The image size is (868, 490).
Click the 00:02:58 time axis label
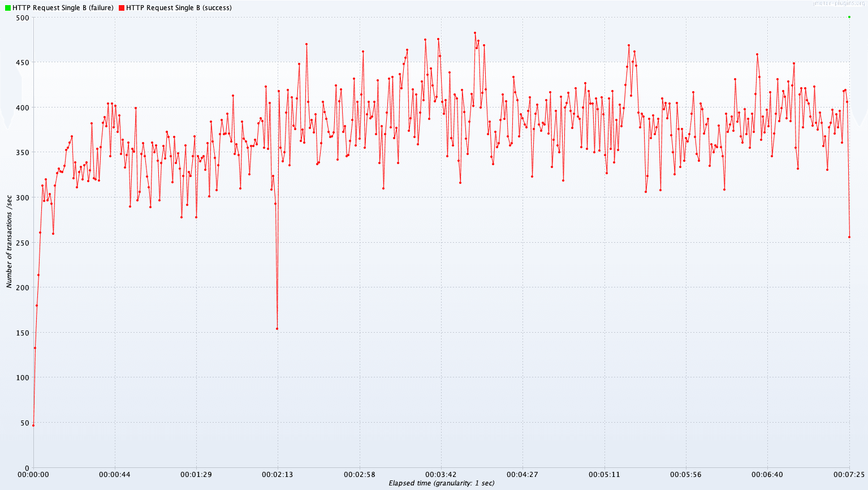(x=360, y=475)
